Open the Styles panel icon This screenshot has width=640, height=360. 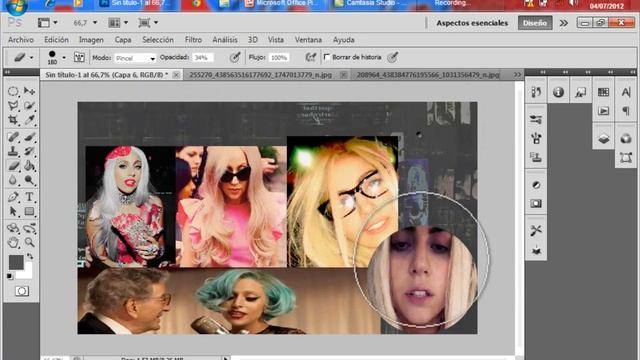pyautogui.click(x=580, y=92)
